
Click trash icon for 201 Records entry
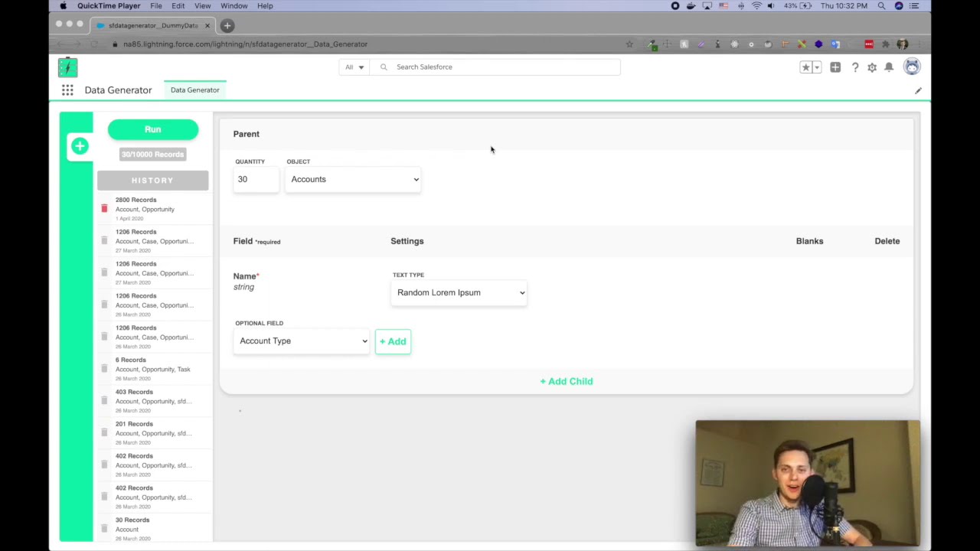tap(104, 432)
